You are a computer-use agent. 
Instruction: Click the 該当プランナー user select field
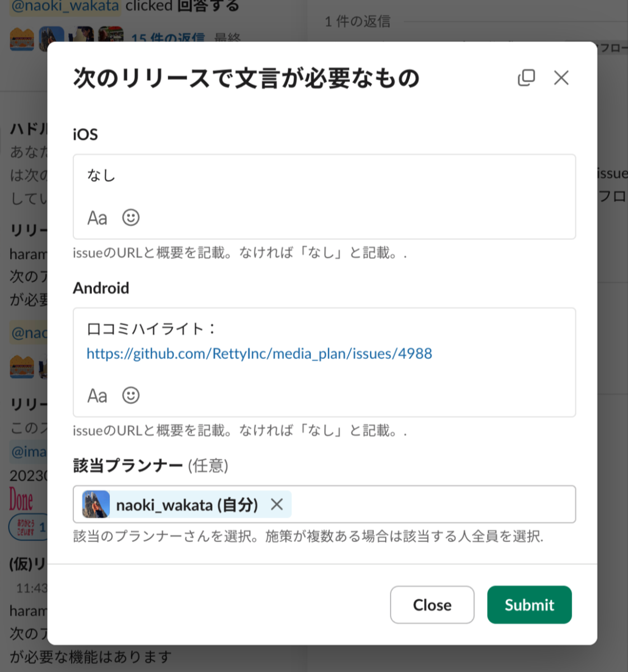324,504
